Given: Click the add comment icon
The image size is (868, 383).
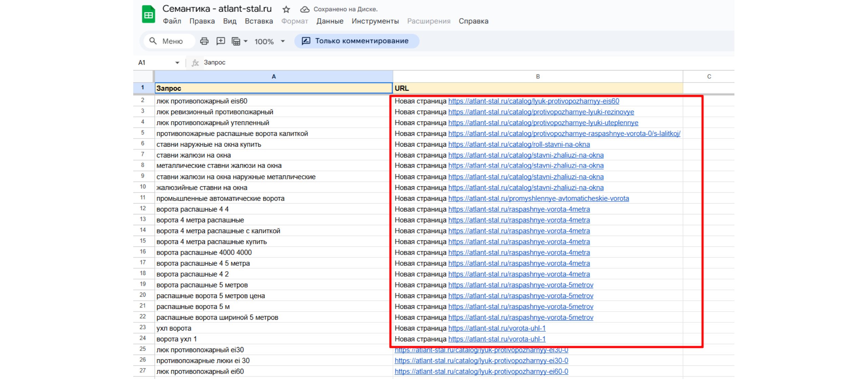Looking at the screenshot, I should [x=220, y=41].
